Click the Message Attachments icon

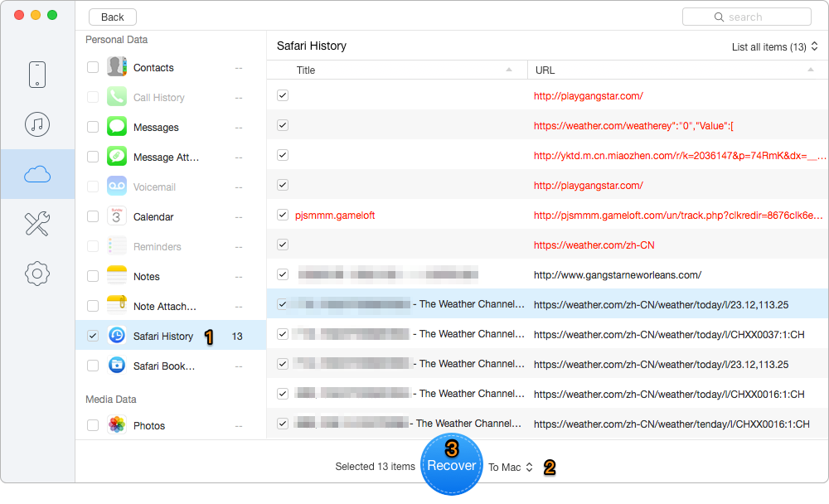click(x=117, y=157)
